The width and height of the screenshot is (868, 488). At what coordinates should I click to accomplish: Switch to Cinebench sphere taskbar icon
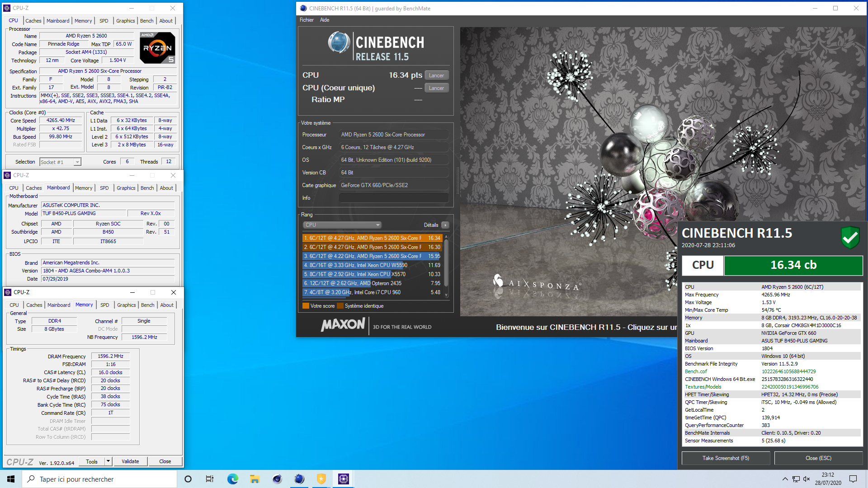pyautogui.click(x=299, y=479)
